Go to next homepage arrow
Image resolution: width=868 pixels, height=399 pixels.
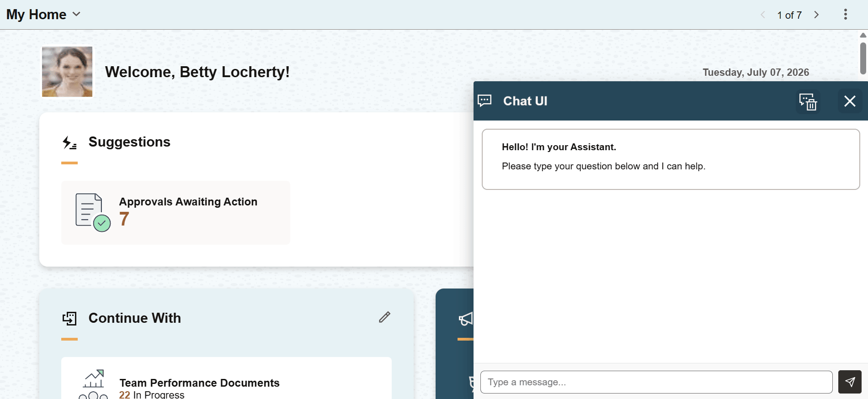[816, 15]
